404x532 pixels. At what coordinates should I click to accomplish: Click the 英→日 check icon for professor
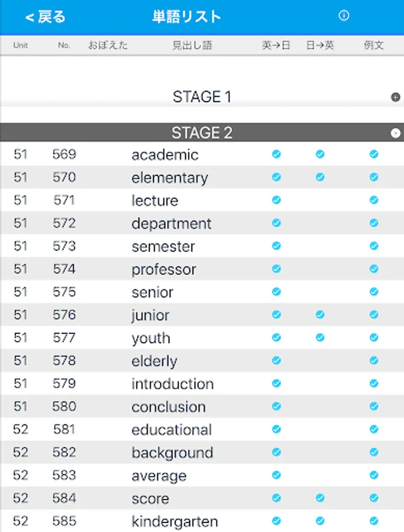tap(276, 269)
